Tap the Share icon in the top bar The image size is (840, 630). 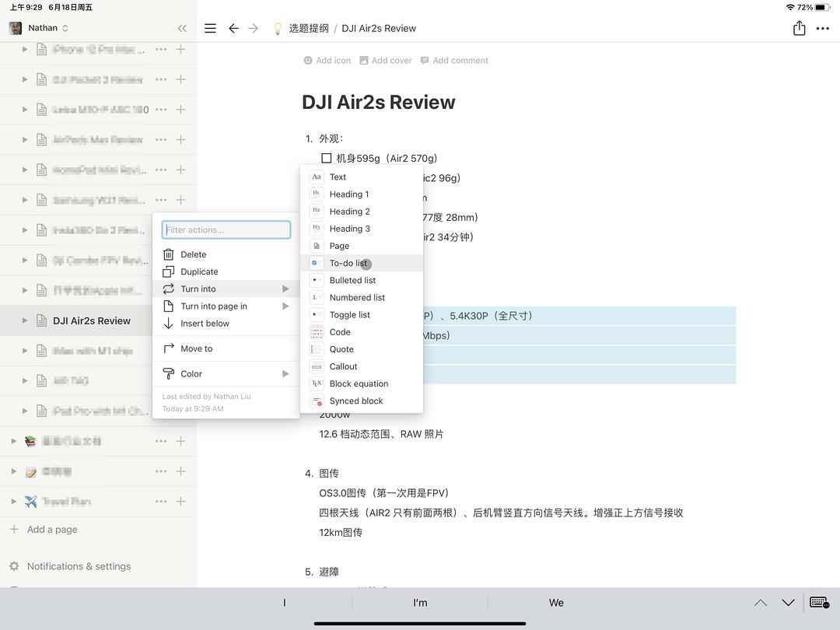click(798, 28)
